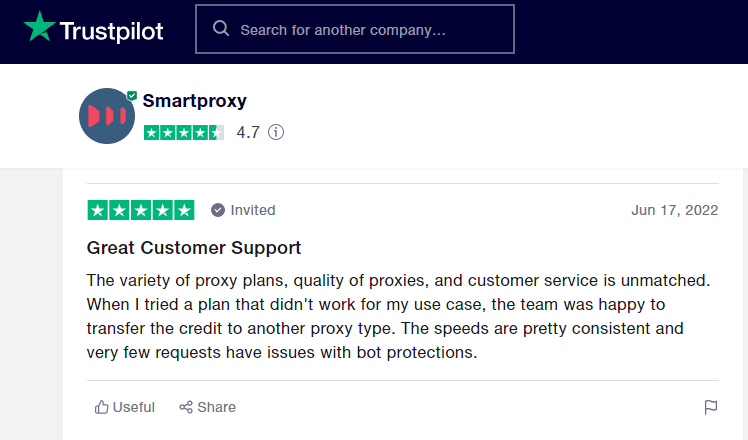The height and width of the screenshot is (440, 748).
Task: Mark the review as Useful
Action: pyautogui.click(x=125, y=407)
